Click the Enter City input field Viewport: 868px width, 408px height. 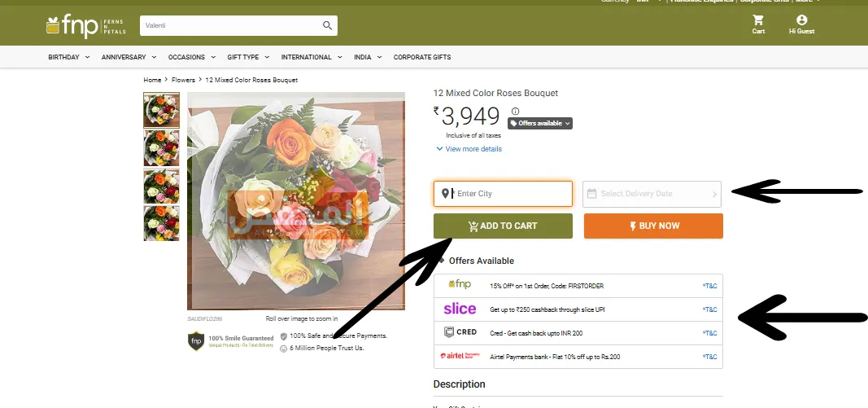[511, 194]
